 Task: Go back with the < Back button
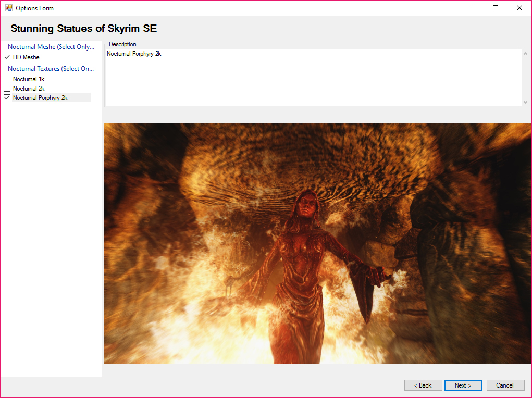423,385
